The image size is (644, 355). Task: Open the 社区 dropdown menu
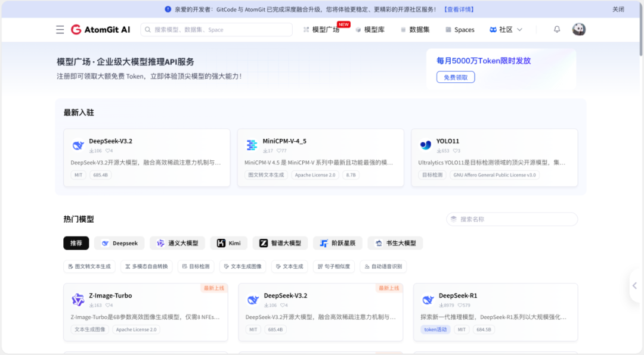click(x=506, y=30)
